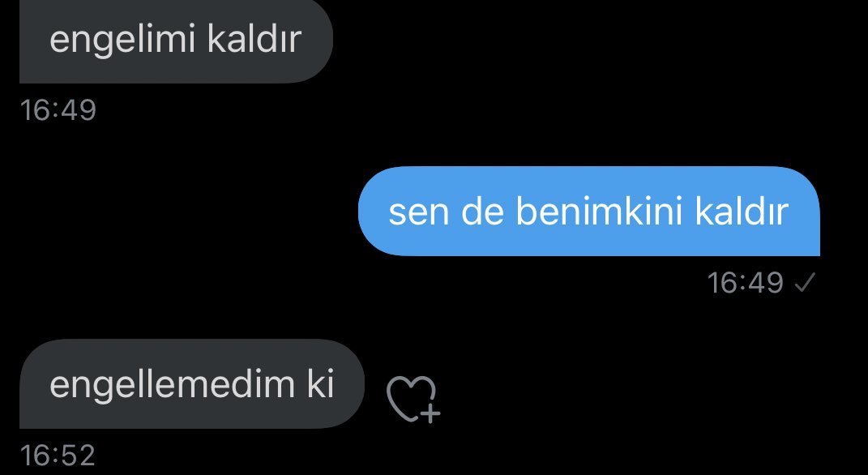
Task: Select the 'engelimi kaldır' message bubble
Action: click(176, 41)
